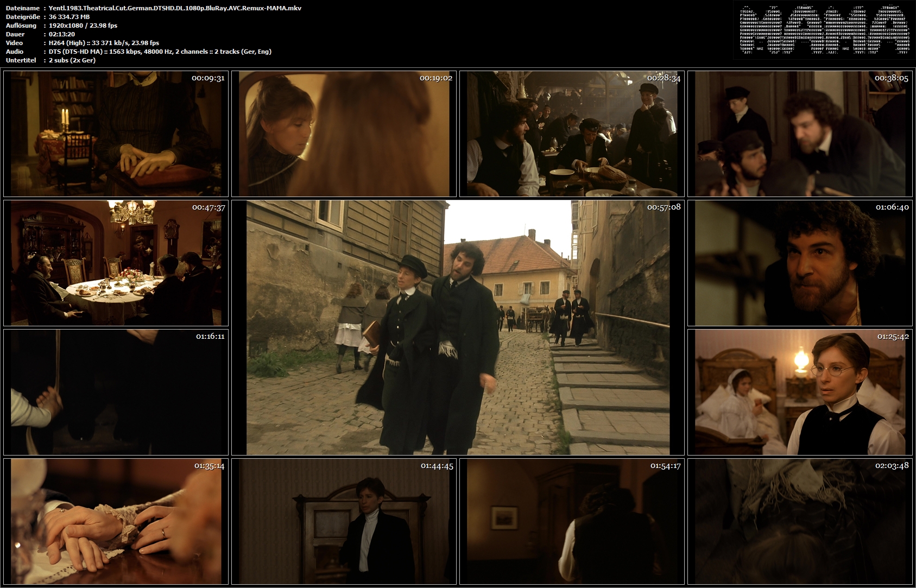
Task: Open the bedroom scene thumbnail at 01:25:42
Action: click(800, 392)
